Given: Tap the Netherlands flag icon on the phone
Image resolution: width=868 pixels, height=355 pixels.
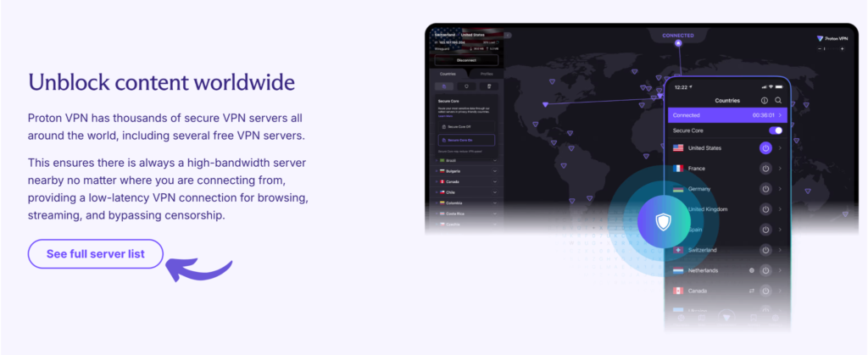Looking at the screenshot, I should coord(677,270).
